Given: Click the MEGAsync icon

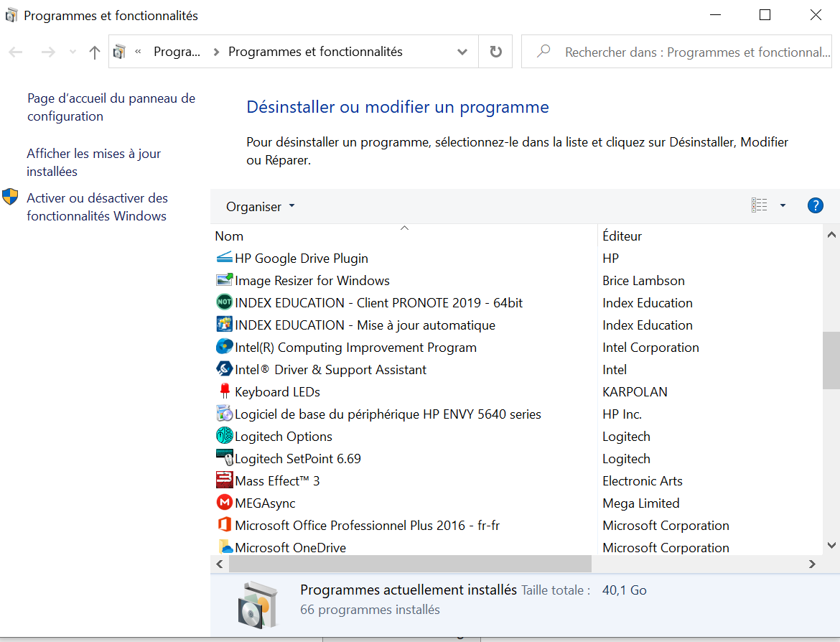Looking at the screenshot, I should tap(225, 503).
